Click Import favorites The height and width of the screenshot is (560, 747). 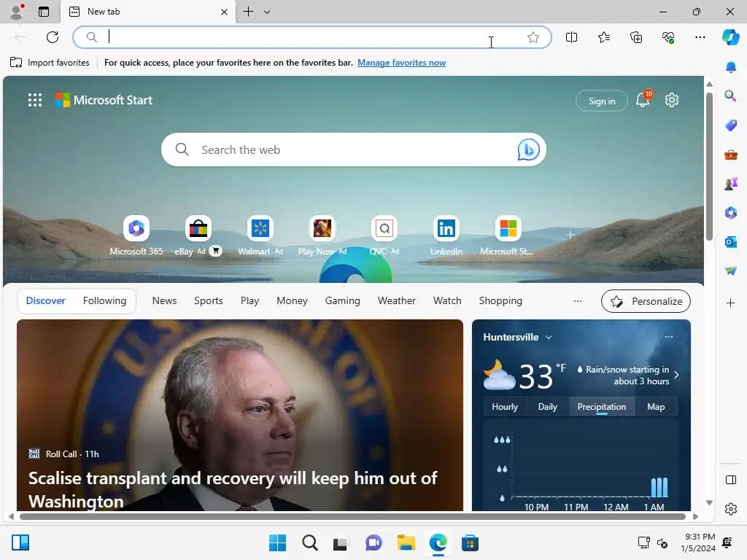[x=50, y=63]
